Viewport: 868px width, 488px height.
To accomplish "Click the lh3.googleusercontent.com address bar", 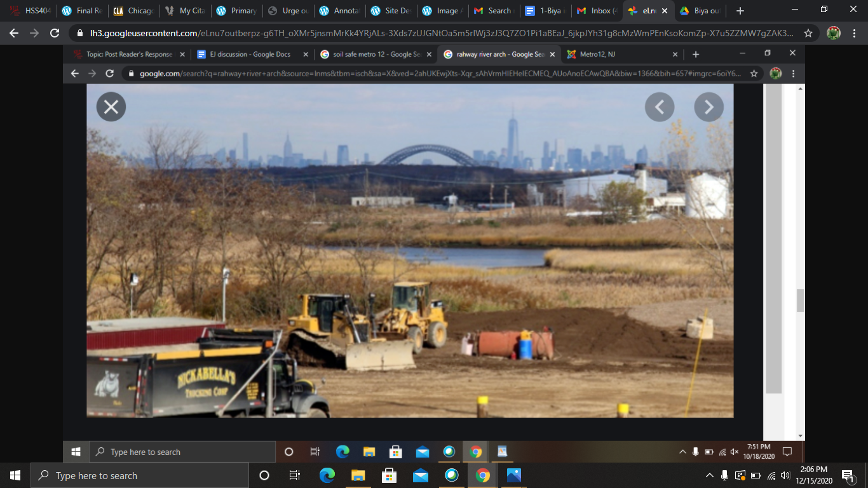I will pos(442,33).
